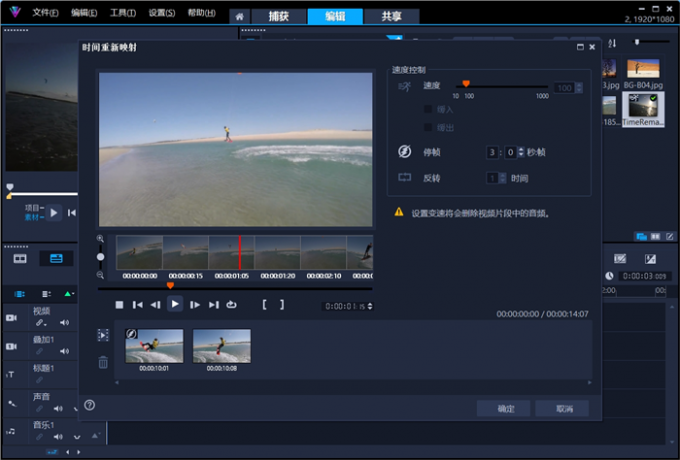Click the music track upward triangle dropdown
Viewport: 680px width, 460px height.
95,436
